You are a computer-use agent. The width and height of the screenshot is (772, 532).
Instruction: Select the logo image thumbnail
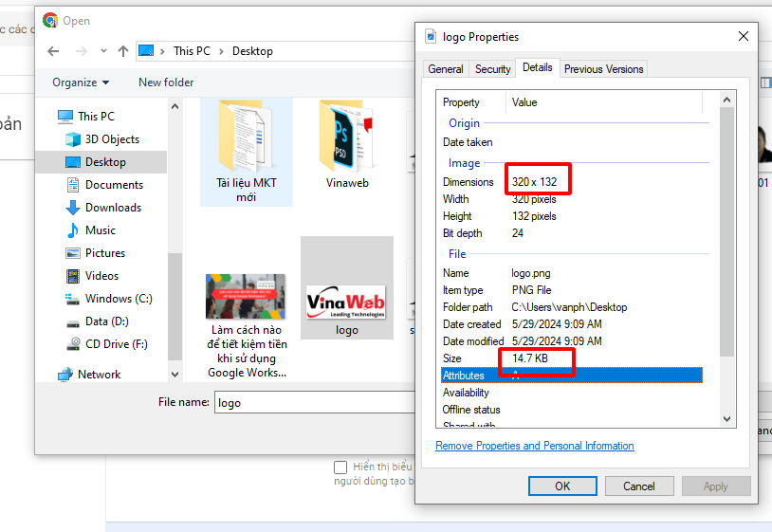(346, 303)
